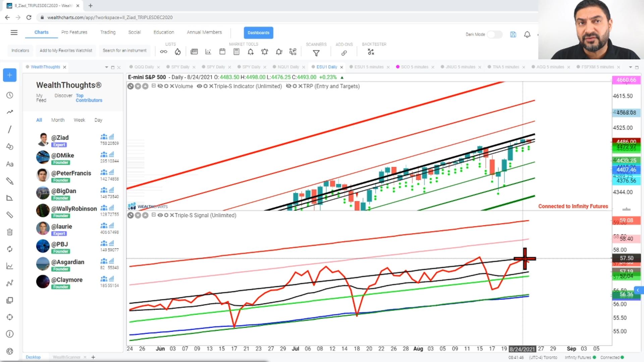Switch to the QQQ Daily chart tab

[x=144, y=67]
